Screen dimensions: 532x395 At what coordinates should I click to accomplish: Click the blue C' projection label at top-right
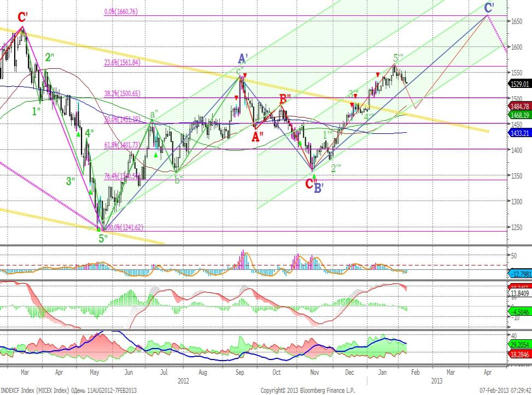tap(489, 8)
